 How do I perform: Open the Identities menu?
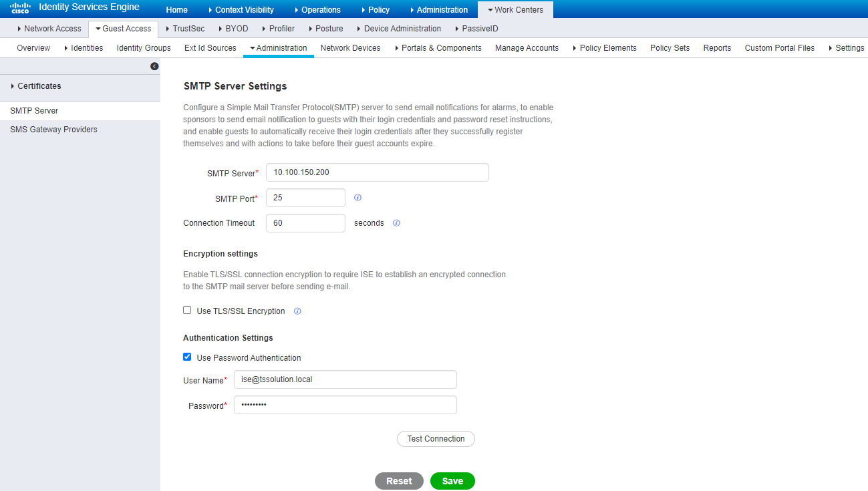pyautogui.click(x=83, y=48)
